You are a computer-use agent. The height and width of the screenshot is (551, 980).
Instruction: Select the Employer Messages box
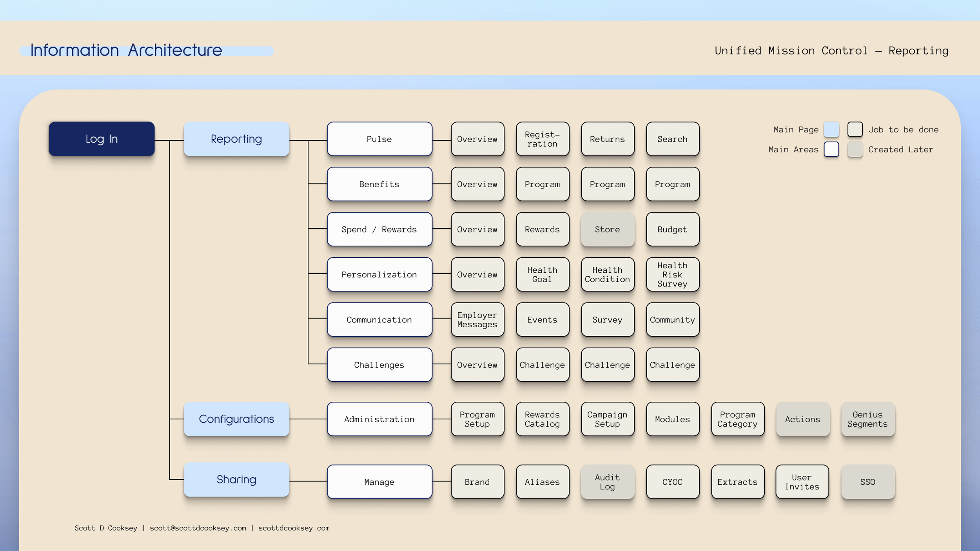click(477, 319)
